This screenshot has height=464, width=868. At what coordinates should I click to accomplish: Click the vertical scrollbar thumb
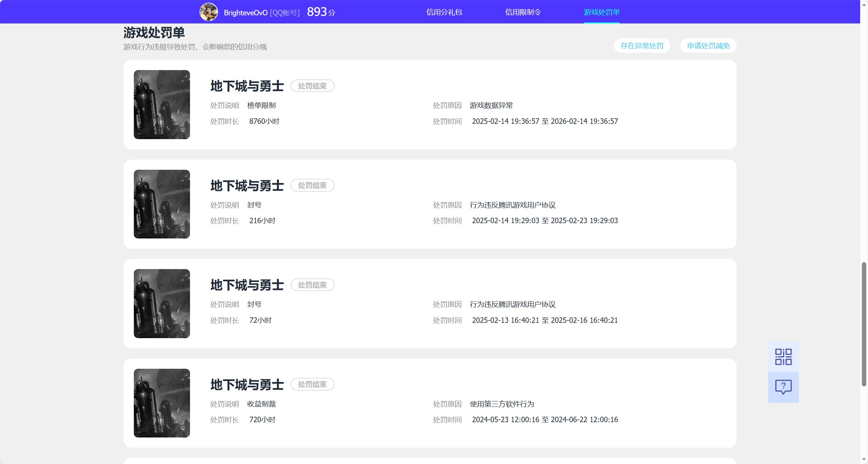point(864,324)
